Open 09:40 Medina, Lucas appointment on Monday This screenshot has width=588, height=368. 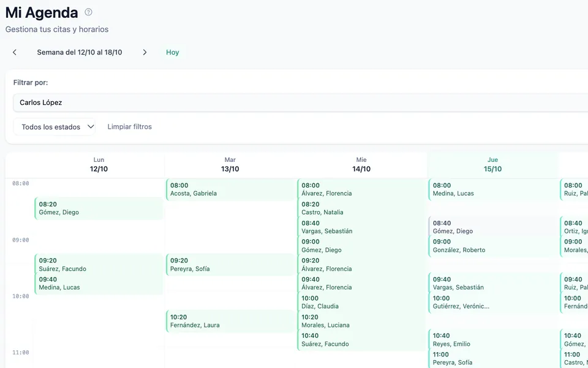tap(99, 283)
